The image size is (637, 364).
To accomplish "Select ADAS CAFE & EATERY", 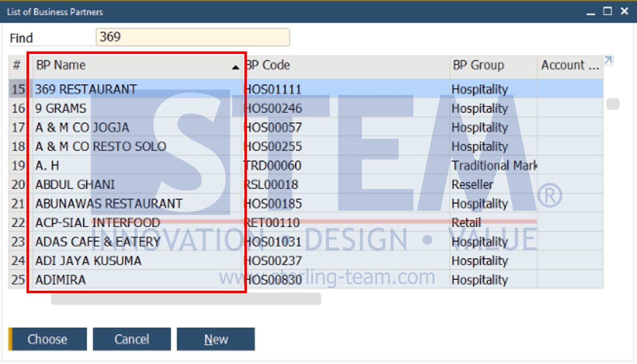I will (x=98, y=242).
